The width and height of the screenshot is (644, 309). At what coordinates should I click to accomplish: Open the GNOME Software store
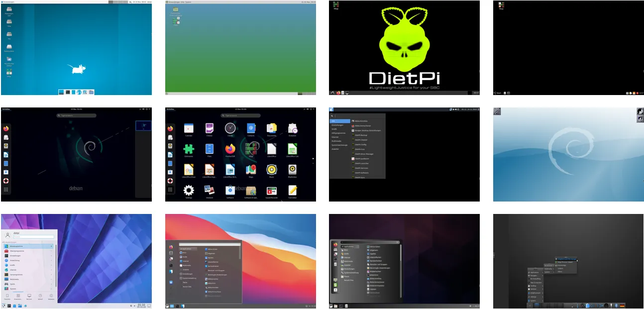[x=231, y=191]
